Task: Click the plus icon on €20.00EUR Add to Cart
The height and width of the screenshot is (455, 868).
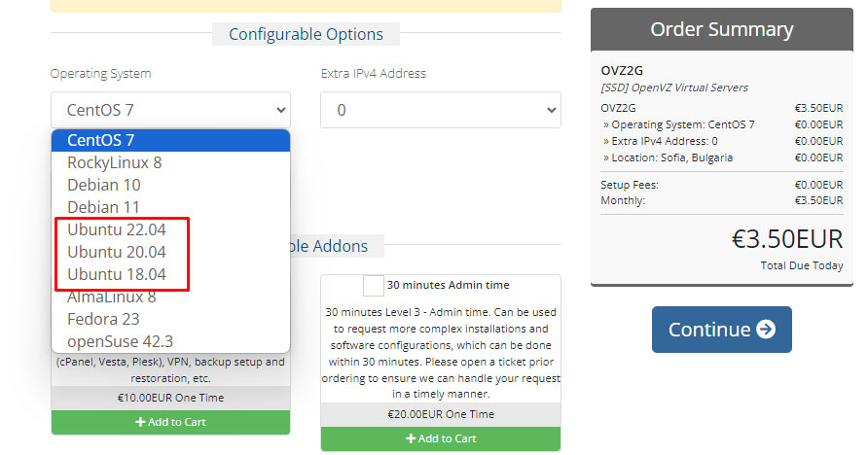Action: (411, 438)
